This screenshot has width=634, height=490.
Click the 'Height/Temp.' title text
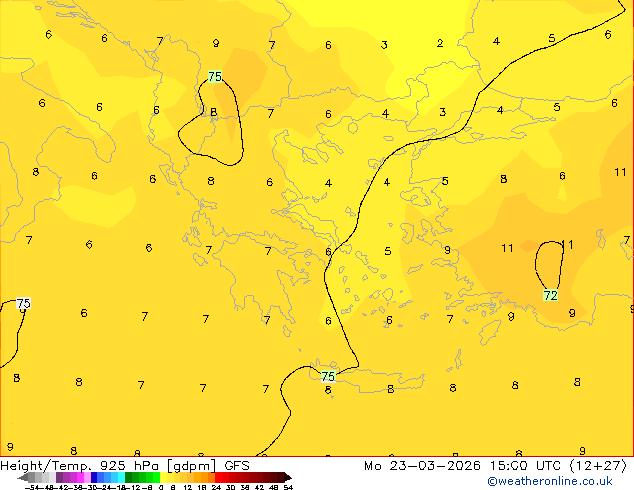[45, 466]
